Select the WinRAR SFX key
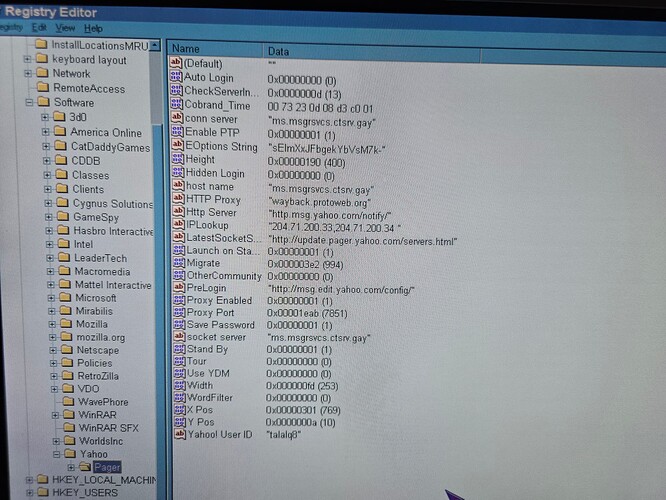The image size is (666, 500). click(108, 428)
